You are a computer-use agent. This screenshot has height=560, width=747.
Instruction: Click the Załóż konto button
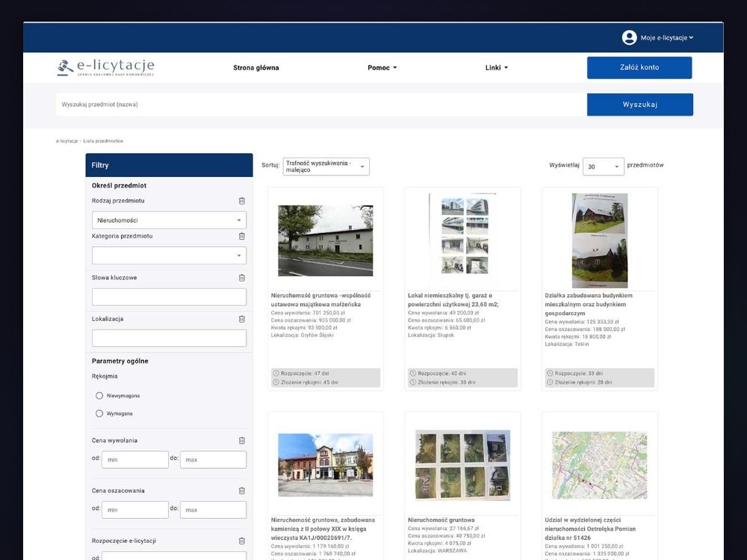coord(639,68)
